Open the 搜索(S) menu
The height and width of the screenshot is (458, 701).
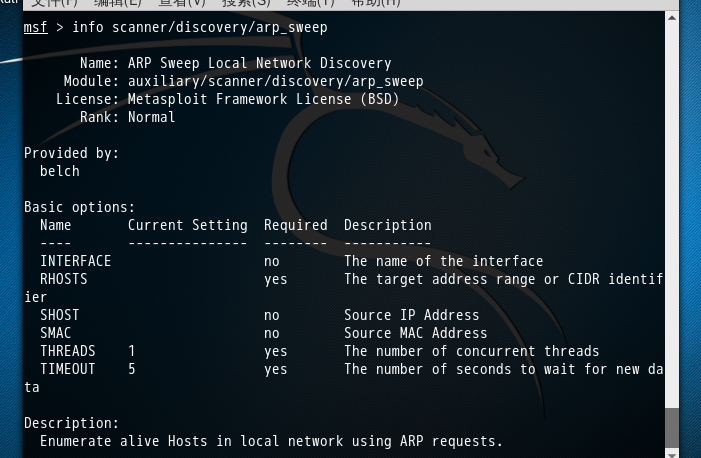point(246,3)
